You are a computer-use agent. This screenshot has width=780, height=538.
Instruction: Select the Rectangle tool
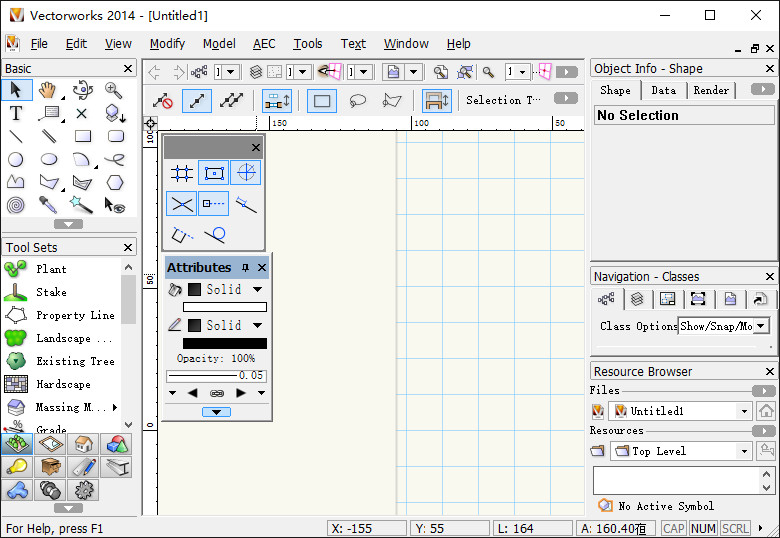(x=83, y=136)
